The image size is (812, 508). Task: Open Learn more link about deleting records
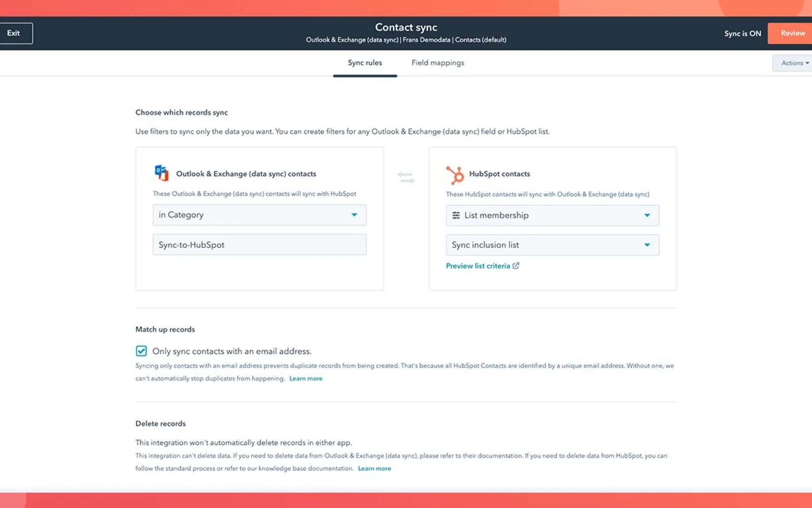point(375,468)
